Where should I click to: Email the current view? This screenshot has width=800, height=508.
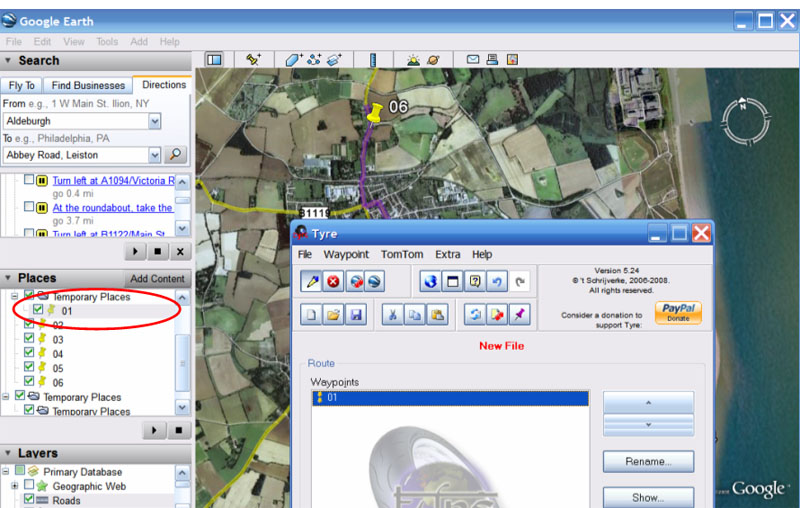pos(473,59)
